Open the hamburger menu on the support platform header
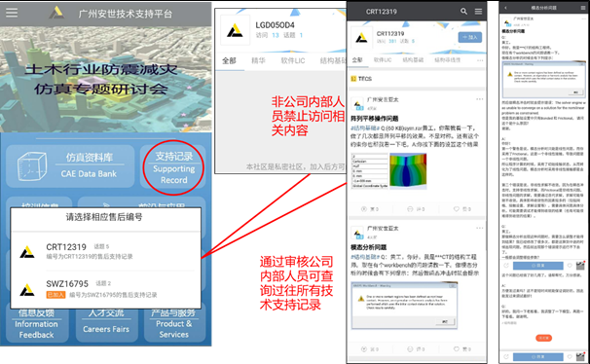 [x=12, y=13]
